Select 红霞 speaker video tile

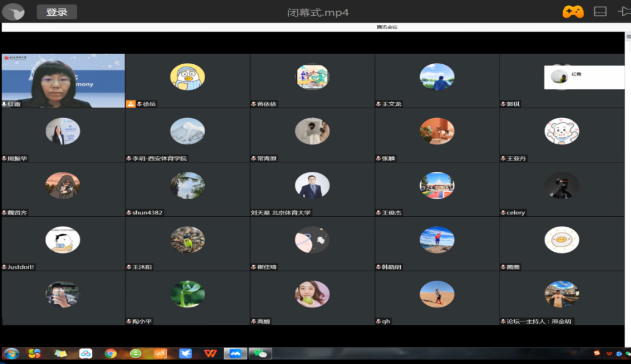pyautogui.click(x=63, y=81)
